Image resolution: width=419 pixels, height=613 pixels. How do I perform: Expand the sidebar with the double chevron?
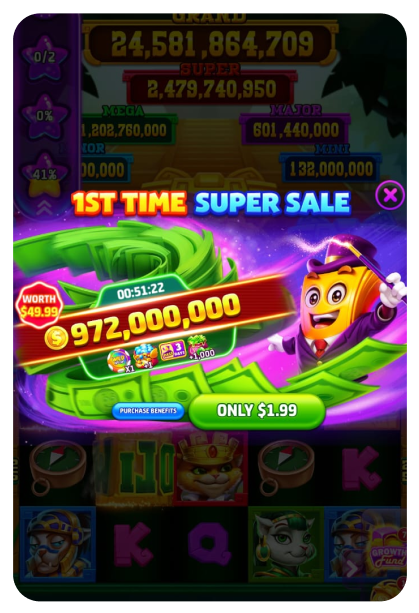coord(45,209)
